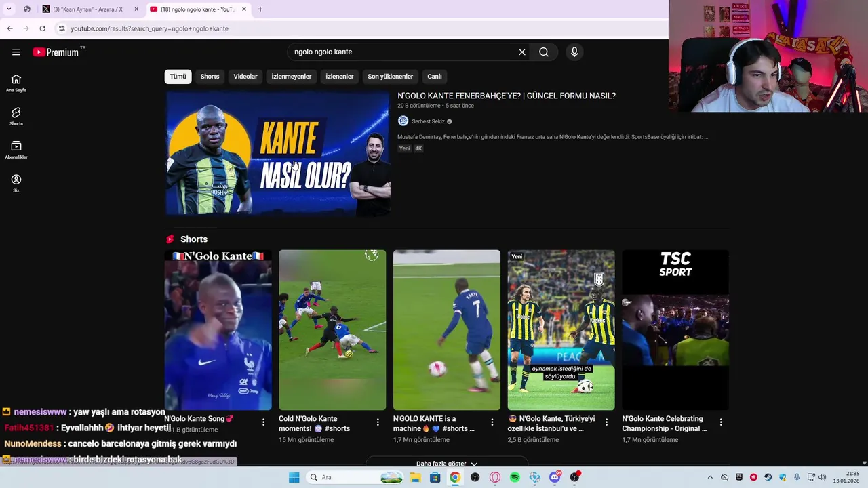Open Cold N'Golo Kante moments title
This screenshot has height=488, width=868.
click(x=314, y=424)
